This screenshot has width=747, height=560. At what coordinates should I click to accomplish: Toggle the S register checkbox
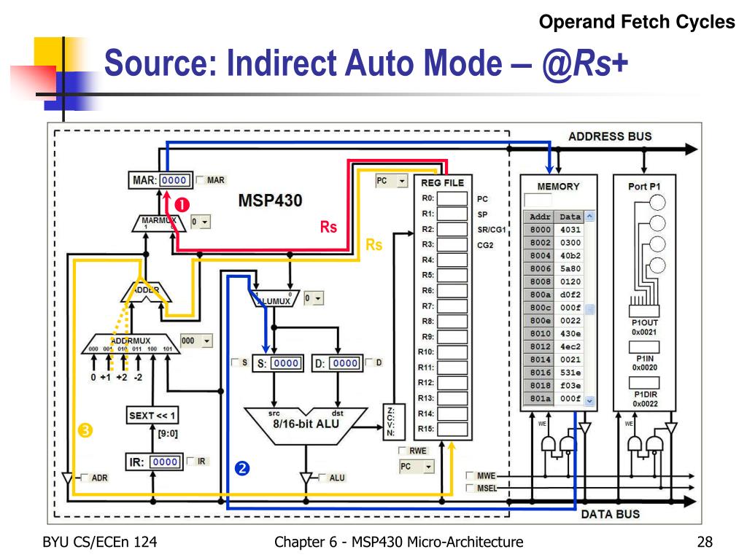[236, 362]
